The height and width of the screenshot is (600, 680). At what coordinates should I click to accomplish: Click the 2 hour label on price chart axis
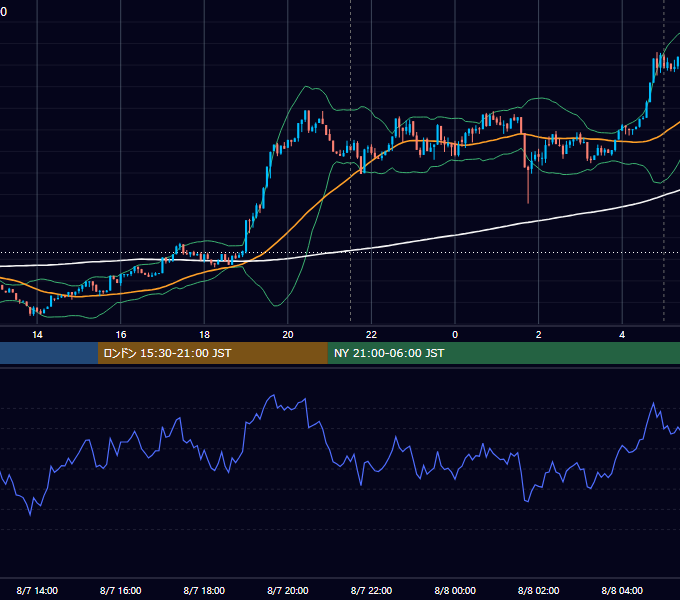pos(539,335)
